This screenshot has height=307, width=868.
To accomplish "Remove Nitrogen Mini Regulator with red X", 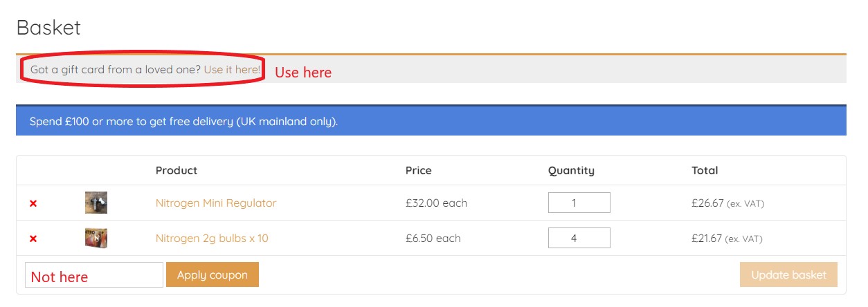I will pyautogui.click(x=33, y=203).
